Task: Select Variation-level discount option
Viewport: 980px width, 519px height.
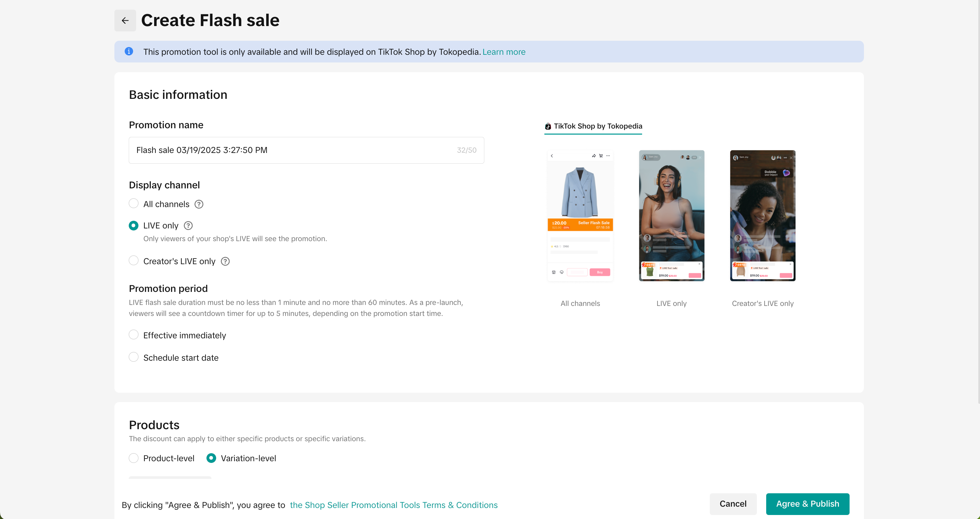Action: [x=211, y=458]
